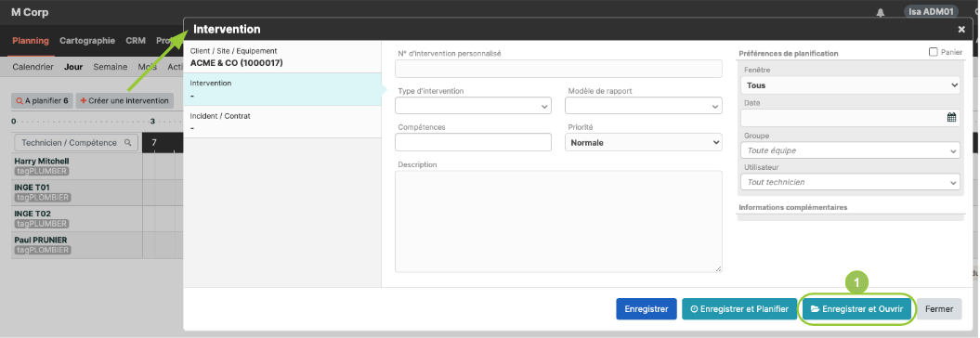Toggle the Panier checkbox
Screen dimensions: 980x338
tap(934, 53)
